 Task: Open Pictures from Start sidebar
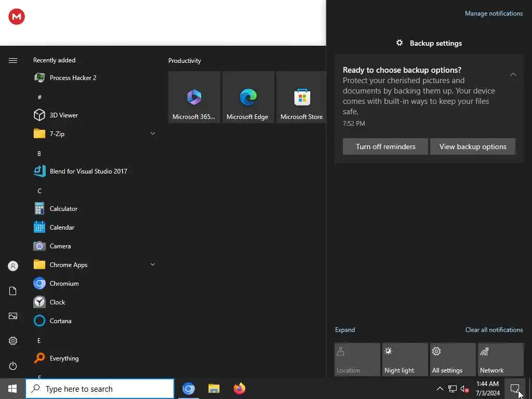13,316
